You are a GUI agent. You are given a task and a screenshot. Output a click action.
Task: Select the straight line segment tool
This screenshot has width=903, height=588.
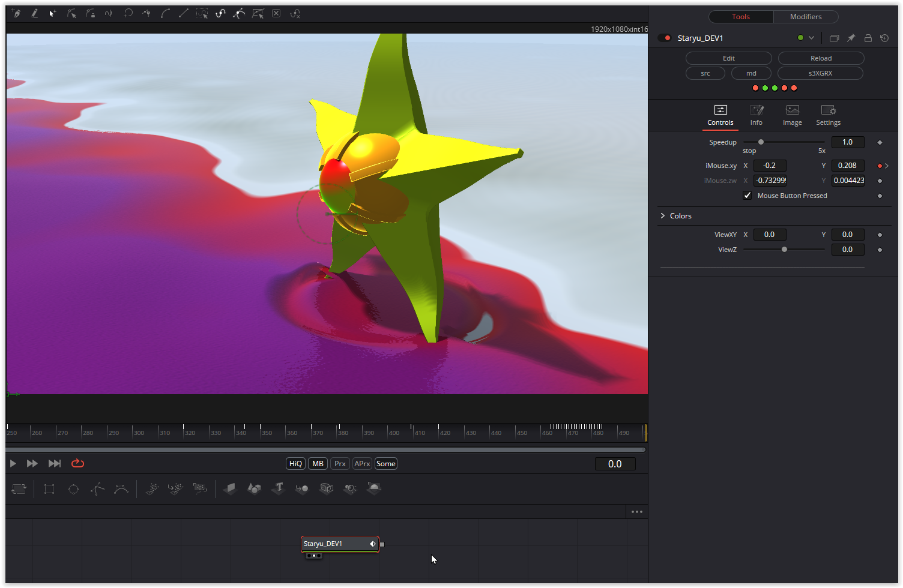tap(184, 13)
